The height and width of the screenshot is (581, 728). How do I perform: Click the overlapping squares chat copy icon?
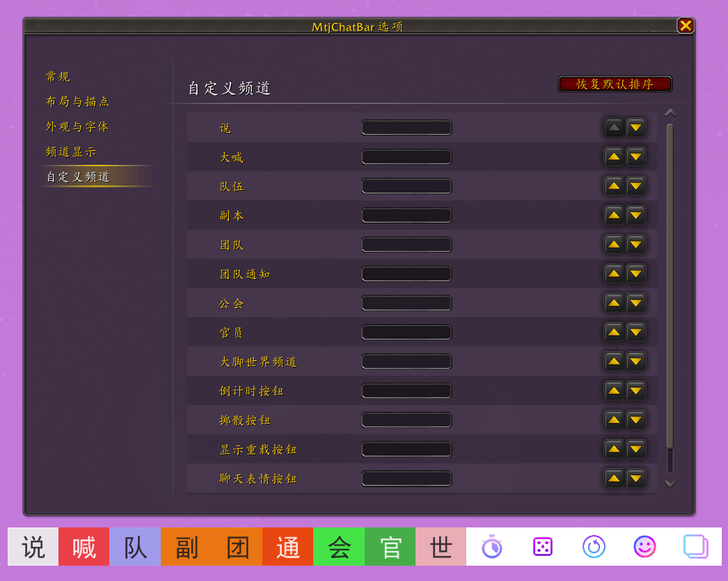[x=696, y=547]
